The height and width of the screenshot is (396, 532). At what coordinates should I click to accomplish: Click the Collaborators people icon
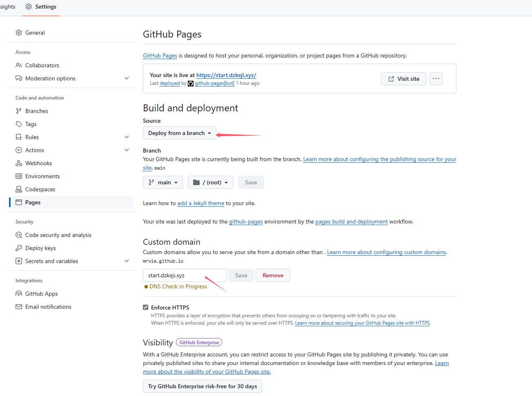pyautogui.click(x=19, y=65)
